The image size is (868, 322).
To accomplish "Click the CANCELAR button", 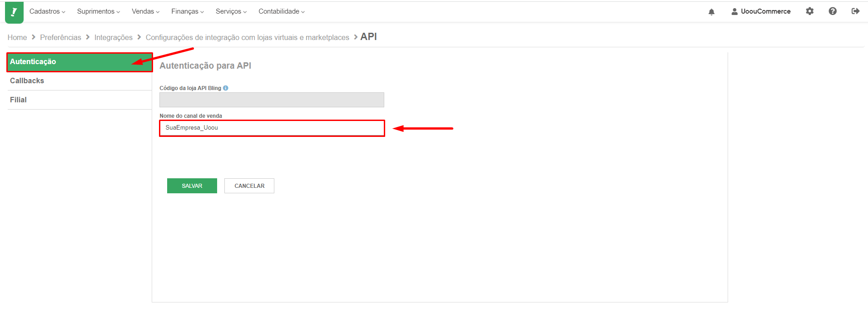I will tap(249, 186).
